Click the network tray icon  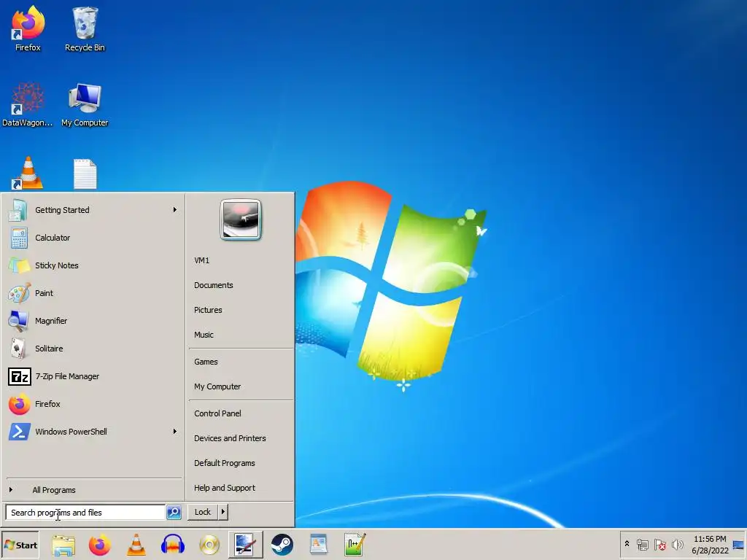point(643,544)
